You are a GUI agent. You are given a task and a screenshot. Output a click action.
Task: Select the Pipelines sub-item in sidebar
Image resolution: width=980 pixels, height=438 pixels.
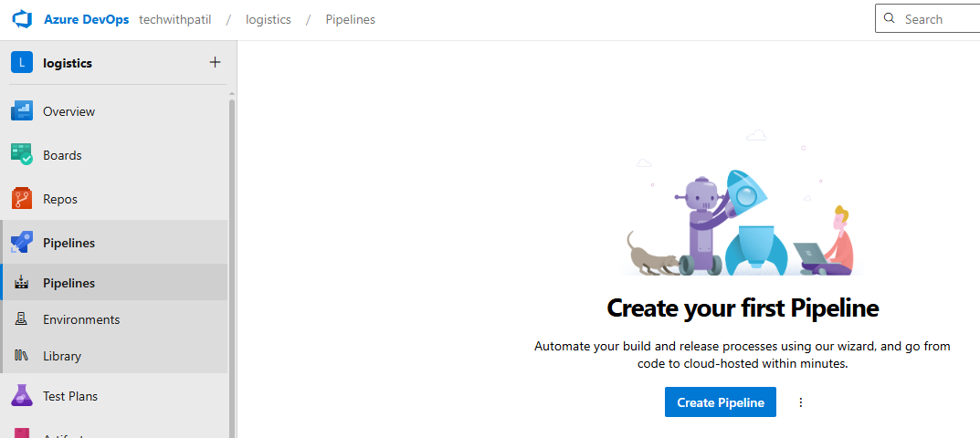68,283
